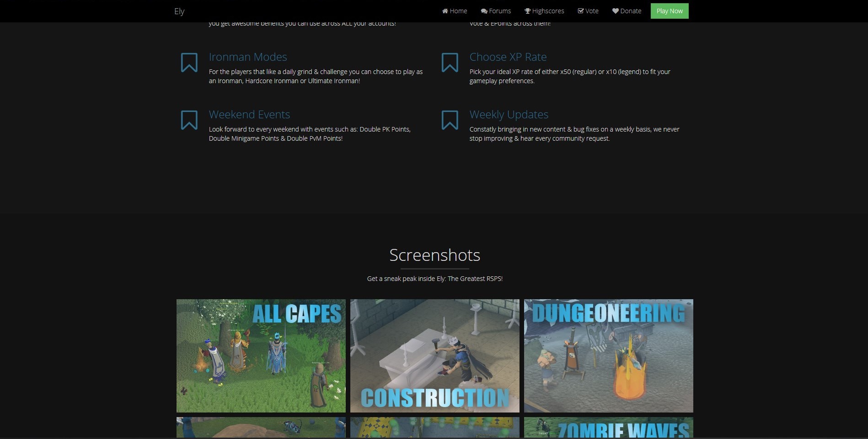Select the Ironman Modes heading
This screenshot has height=439, width=868.
pos(247,57)
